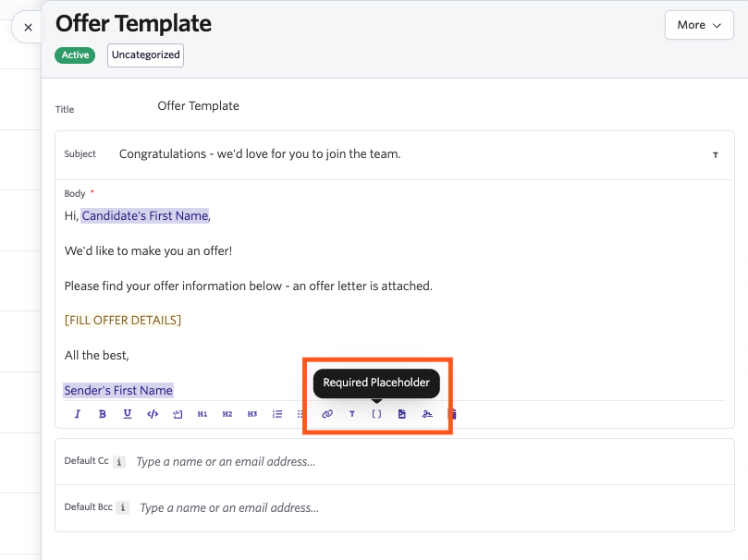Apply Heading 2 style
Image resolution: width=748 pixels, height=560 pixels.
227,414
